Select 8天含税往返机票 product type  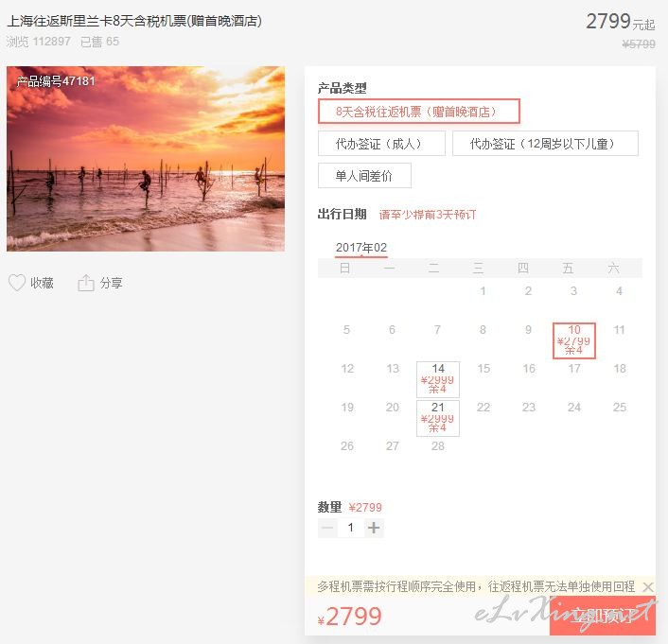419,112
